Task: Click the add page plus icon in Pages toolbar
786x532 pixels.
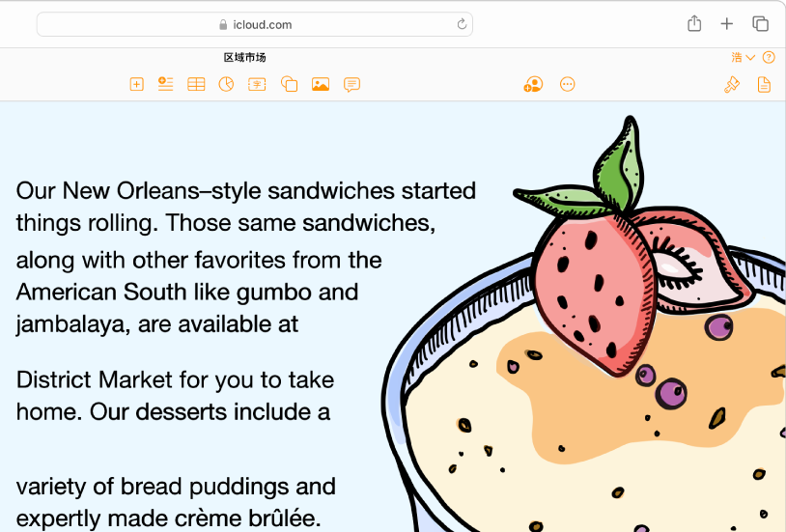Action: coord(136,84)
